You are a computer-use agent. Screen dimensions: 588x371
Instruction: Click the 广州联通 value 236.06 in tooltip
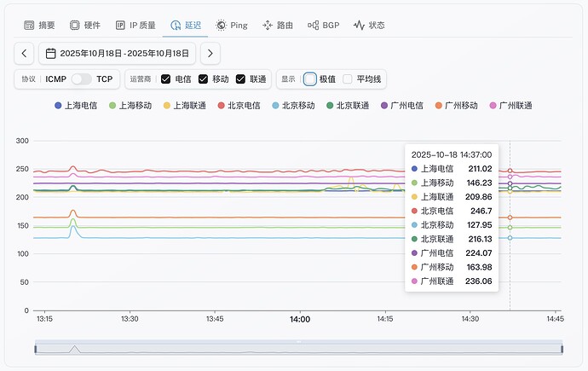click(479, 281)
